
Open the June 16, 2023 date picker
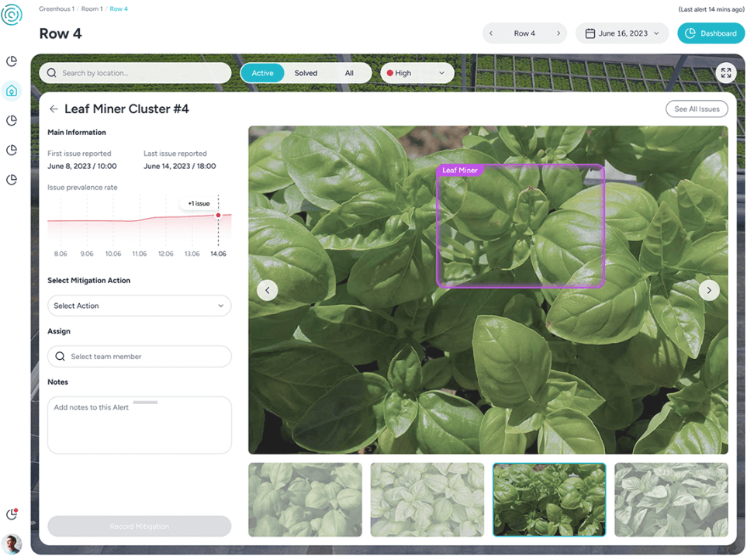(622, 33)
